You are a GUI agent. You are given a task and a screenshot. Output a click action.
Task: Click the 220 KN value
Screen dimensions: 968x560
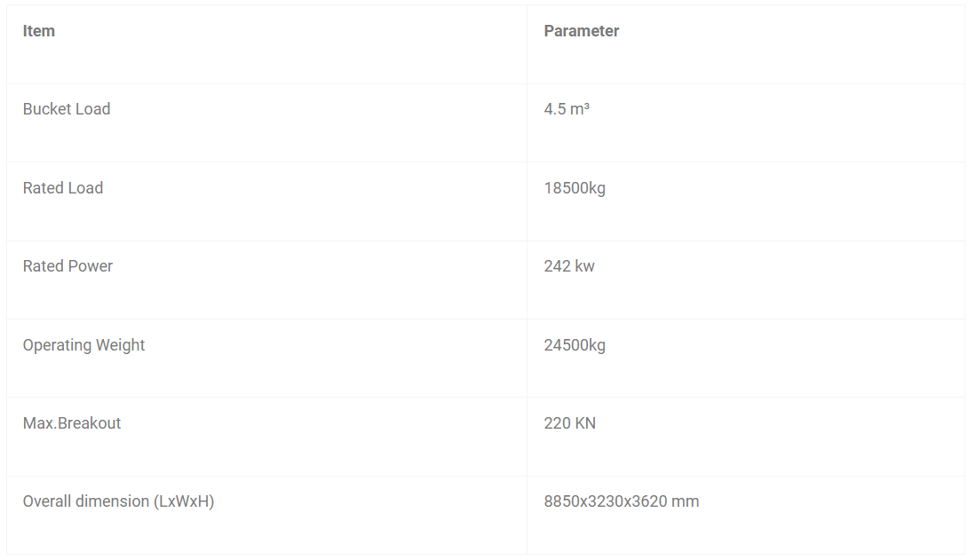click(x=570, y=423)
